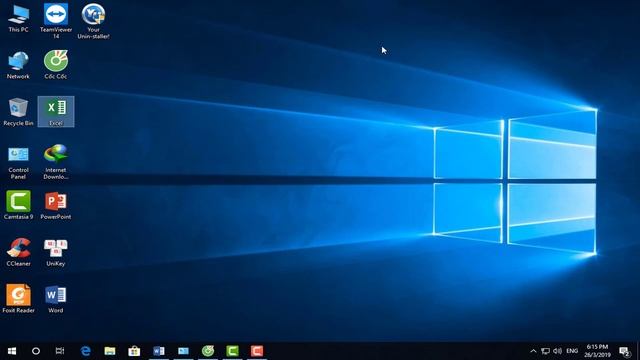
Task: Launch TeamViewer 14 from desktop
Action: click(56, 21)
